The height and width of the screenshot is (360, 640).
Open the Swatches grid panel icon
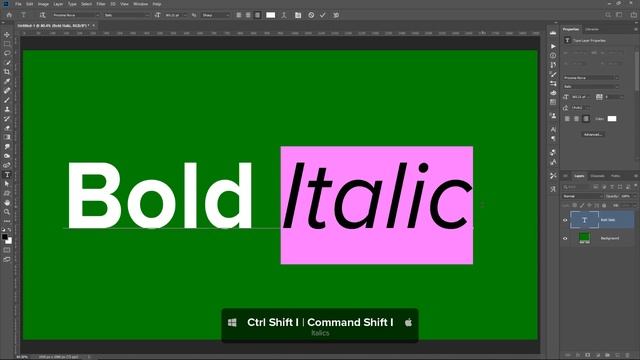point(553,102)
